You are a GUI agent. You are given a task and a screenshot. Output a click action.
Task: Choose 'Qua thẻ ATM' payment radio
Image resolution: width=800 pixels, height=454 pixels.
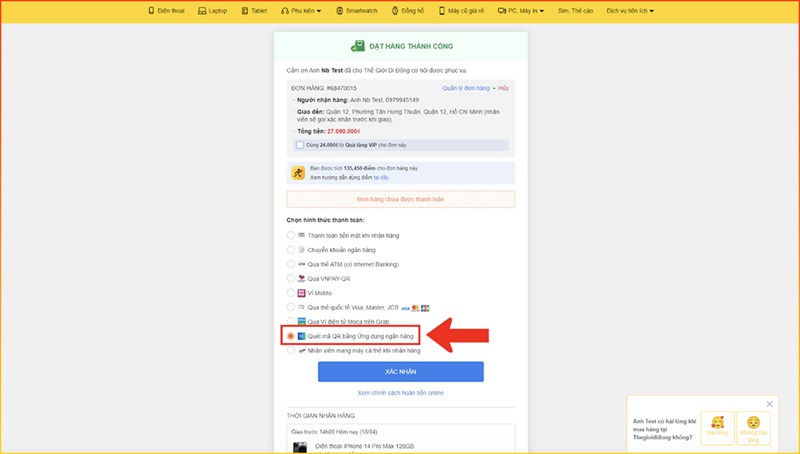click(x=291, y=264)
